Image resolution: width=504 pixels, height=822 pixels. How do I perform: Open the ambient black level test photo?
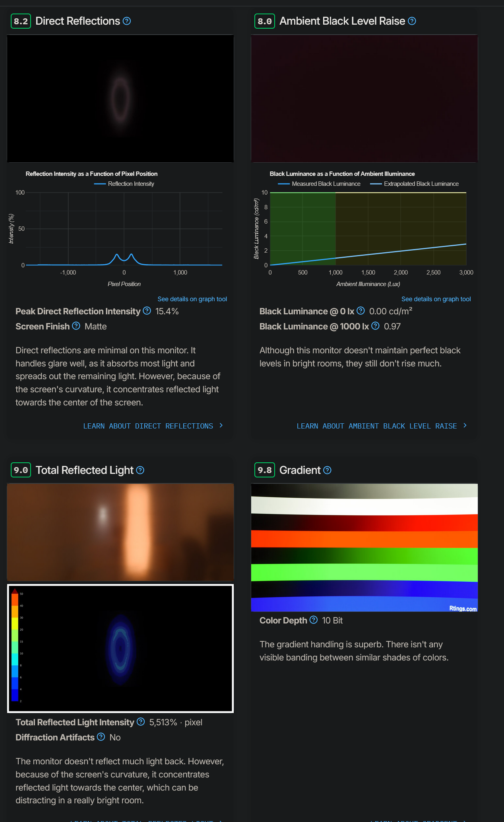364,99
